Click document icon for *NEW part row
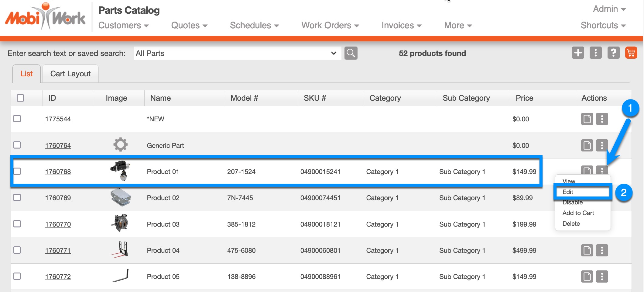Viewport: 644px width, 292px height. click(x=587, y=119)
